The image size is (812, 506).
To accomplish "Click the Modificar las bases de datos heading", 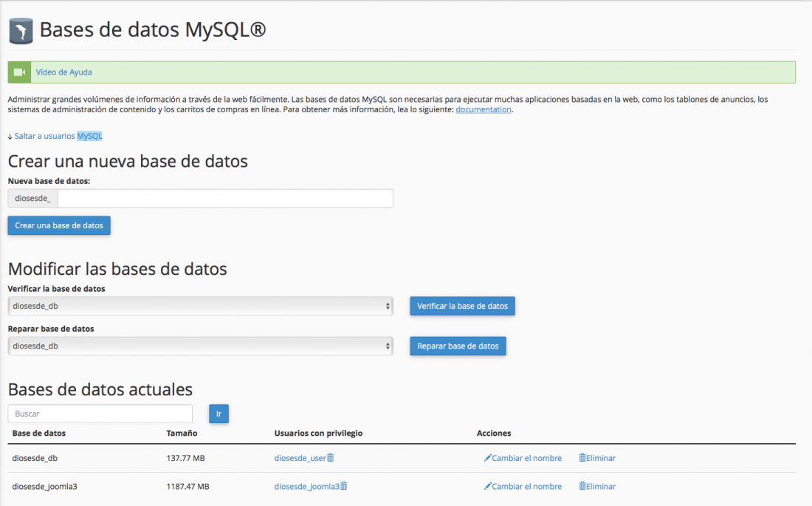I will 117,269.
